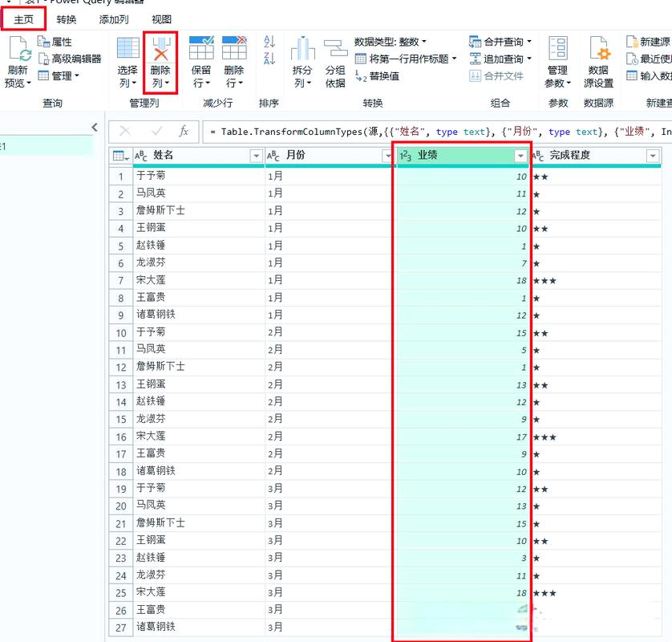Image resolution: width=672 pixels, height=642 pixels.
Task: Select the query item in the queries pane
Action: [46, 147]
